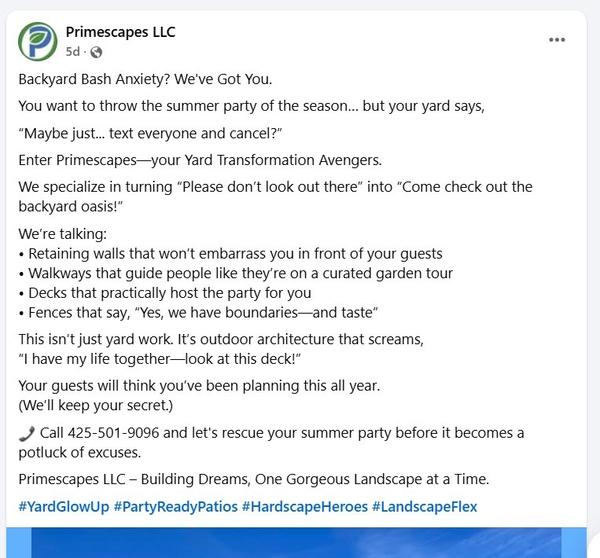Open the post photo below the hashtags
Viewport: 600px width, 558px height.
click(x=300, y=542)
